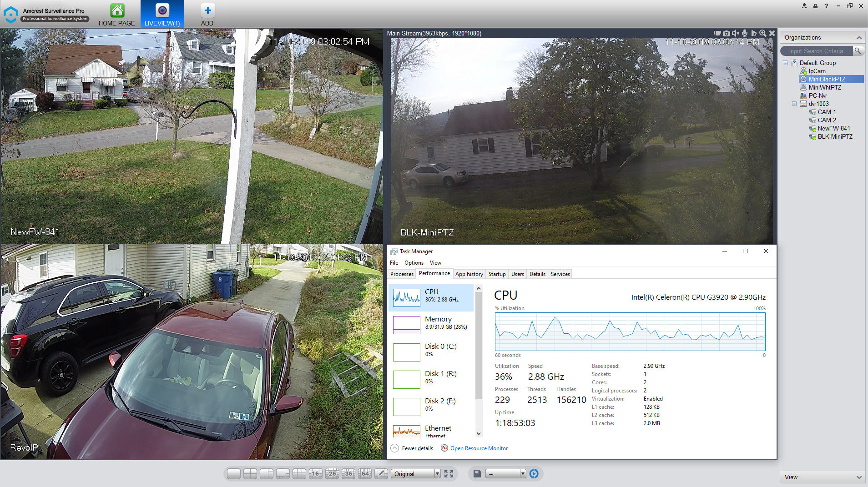Open the Original aspect ratio dropdown
Viewport: 868px width, 487px height.
416,474
